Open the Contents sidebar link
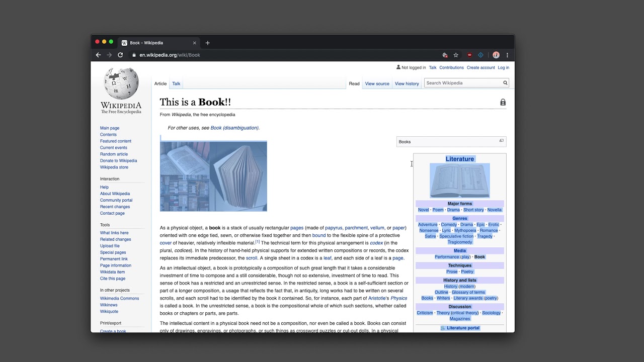 [108, 135]
